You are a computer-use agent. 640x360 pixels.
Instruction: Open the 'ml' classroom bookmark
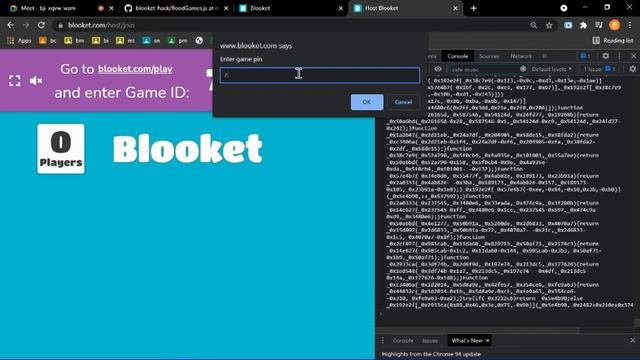[x=125, y=40]
